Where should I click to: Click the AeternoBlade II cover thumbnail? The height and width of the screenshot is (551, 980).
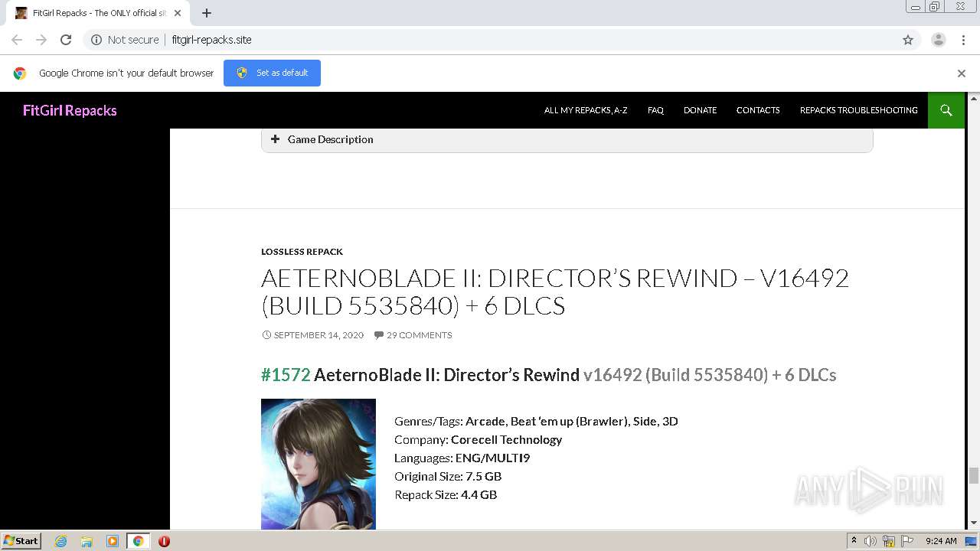point(318,464)
